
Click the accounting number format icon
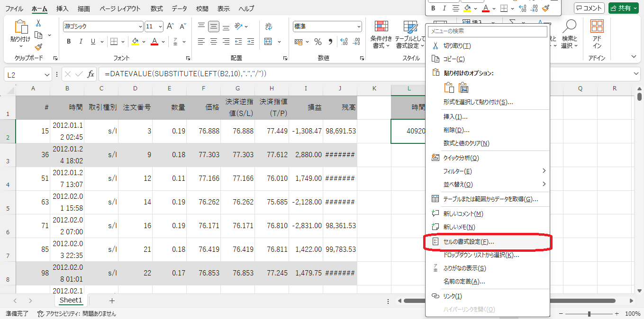[x=299, y=42]
